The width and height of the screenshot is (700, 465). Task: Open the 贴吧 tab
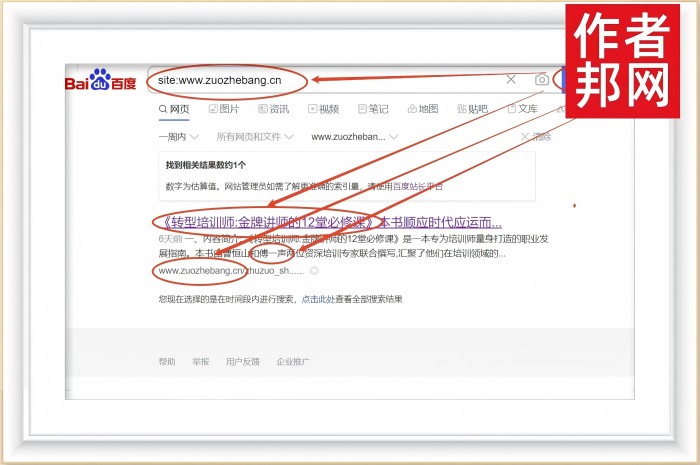[471, 109]
